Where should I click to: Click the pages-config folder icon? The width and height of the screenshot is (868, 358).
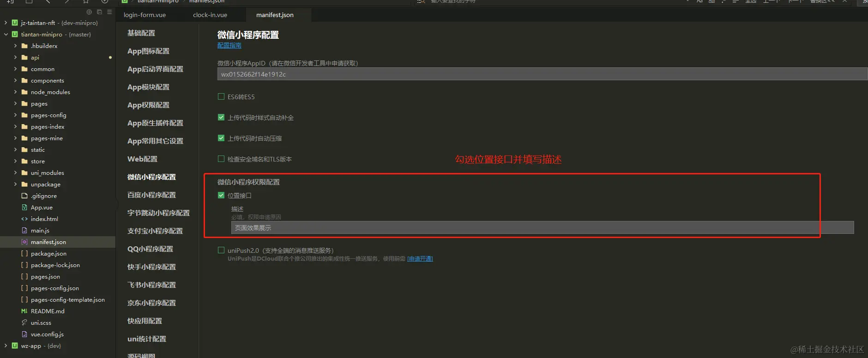tap(24, 115)
